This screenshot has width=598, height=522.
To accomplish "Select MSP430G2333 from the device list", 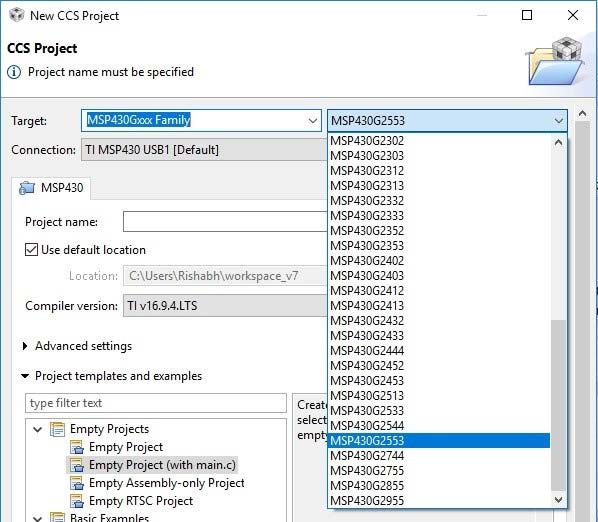I will point(439,216).
